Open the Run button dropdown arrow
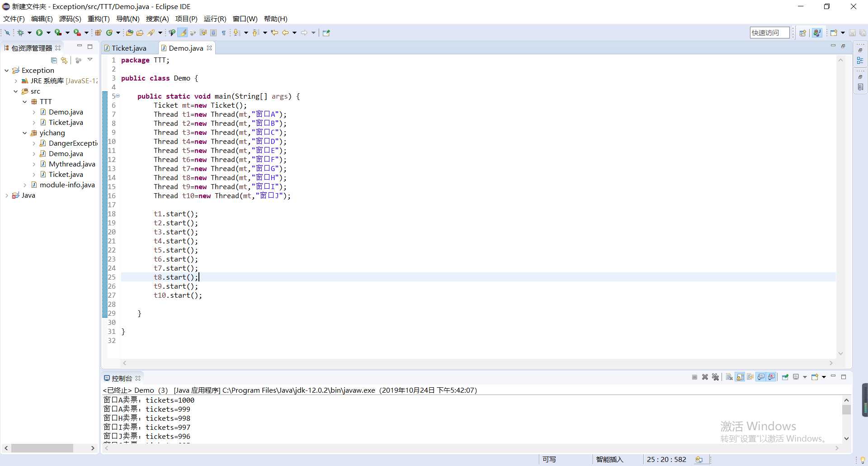Screen dimensions: 868x466 click(48, 33)
